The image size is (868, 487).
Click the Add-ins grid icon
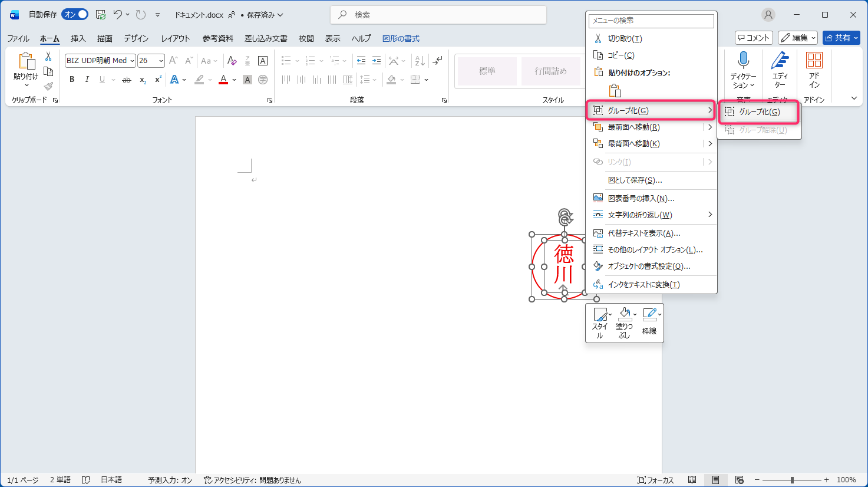click(814, 60)
